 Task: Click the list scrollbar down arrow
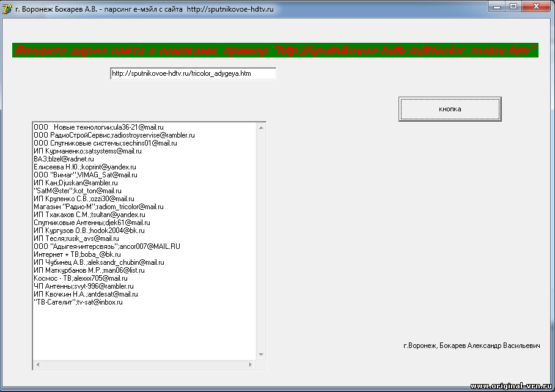[261, 355]
